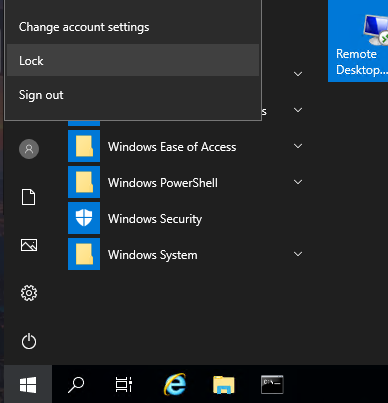
Task: Open File Explorer from the taskbar
Action: (x=224, y=385)
